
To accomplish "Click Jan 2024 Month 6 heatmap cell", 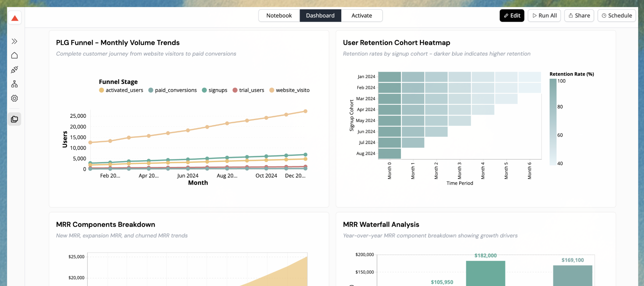I will (x=530, y=77).
